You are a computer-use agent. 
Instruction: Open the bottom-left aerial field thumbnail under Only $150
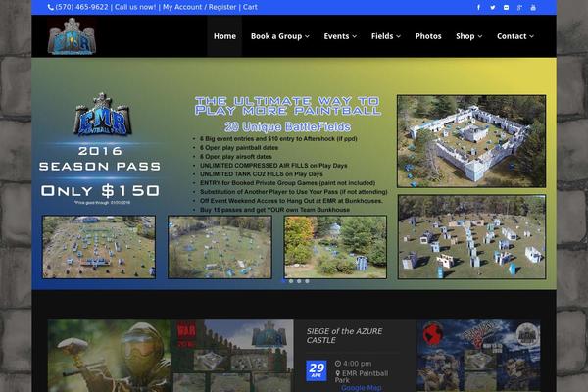point(99,247)
